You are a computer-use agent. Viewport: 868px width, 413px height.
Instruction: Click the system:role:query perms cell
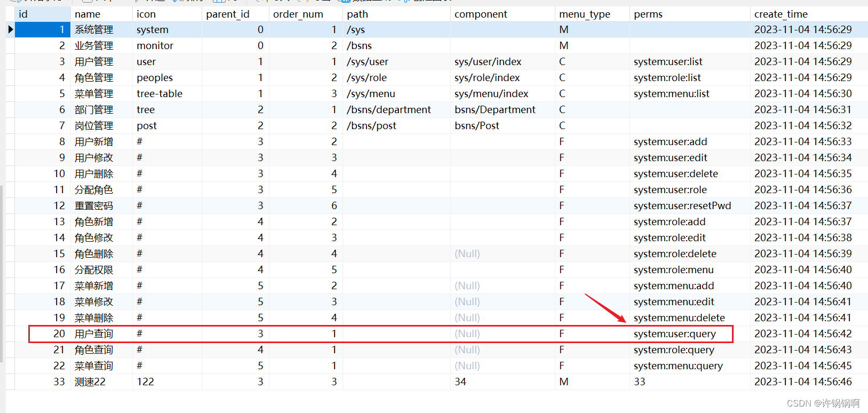690,350
